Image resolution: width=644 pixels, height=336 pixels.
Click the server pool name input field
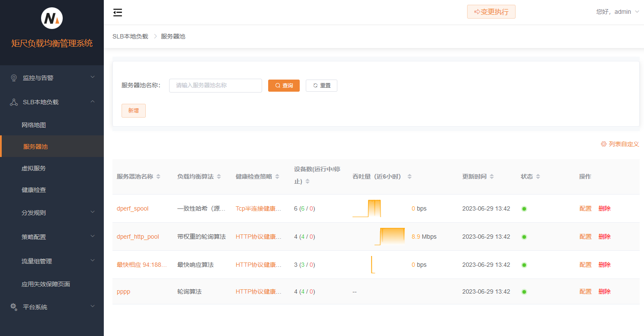215,86
